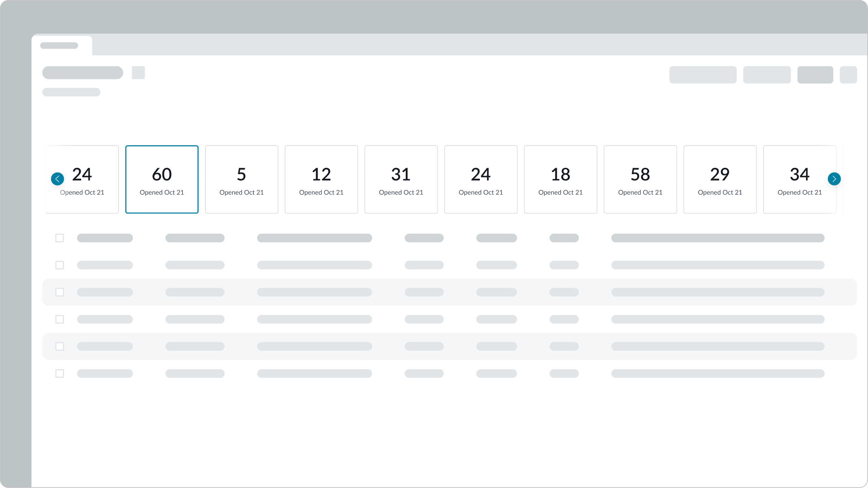
Task: Check the last row checkbox
Action: pos(60,373)
